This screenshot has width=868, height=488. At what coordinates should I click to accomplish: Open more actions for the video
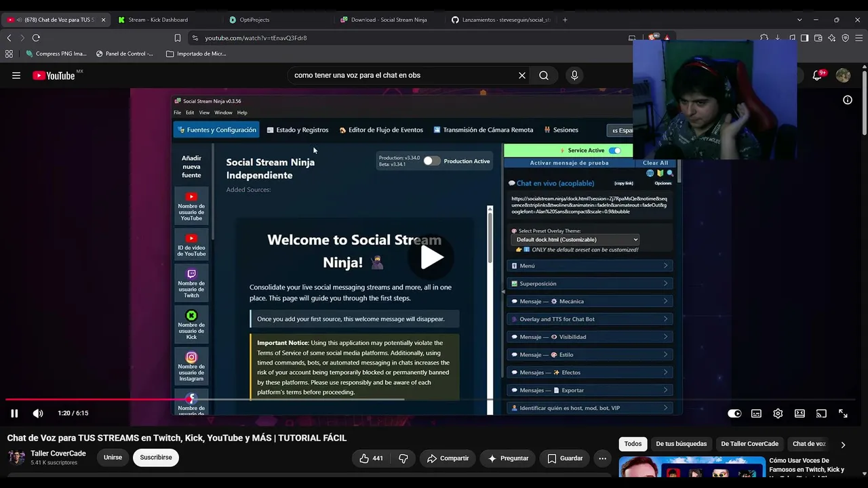click(x=602, y=458)
